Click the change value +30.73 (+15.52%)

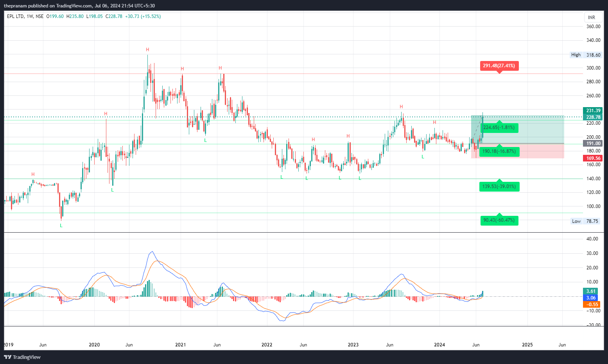[x=143, y=16]
